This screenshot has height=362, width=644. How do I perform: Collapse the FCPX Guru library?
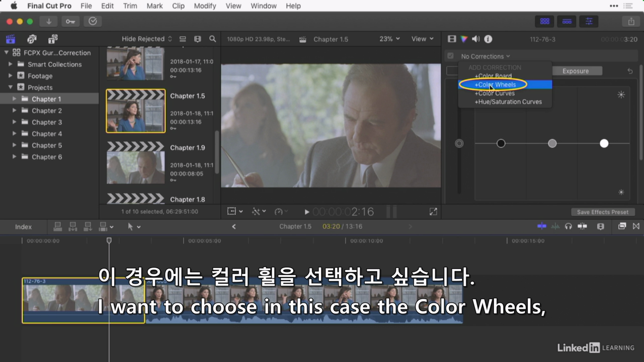coord(7,53)
